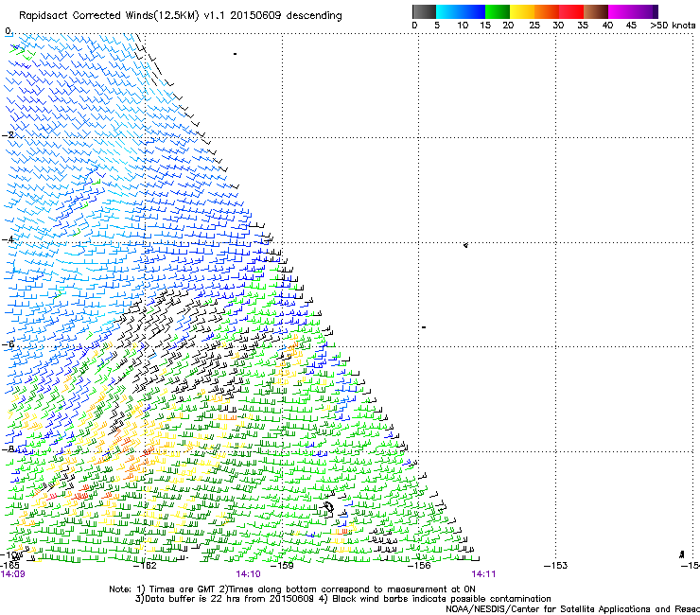Click the '-6' latitude axis label
The width and height of the screenshot is (700, 615).
[x=8, y=343]
